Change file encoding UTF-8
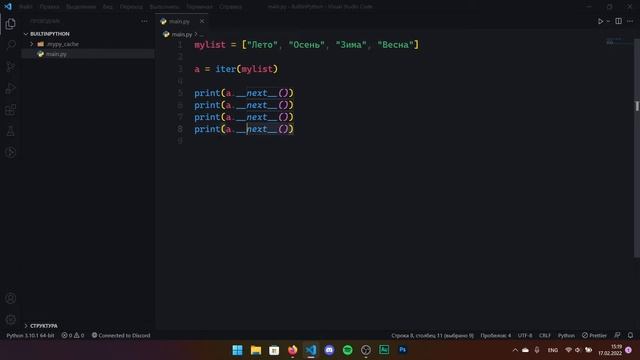Screen dimensions: 640x360 (x=525, y=336)
